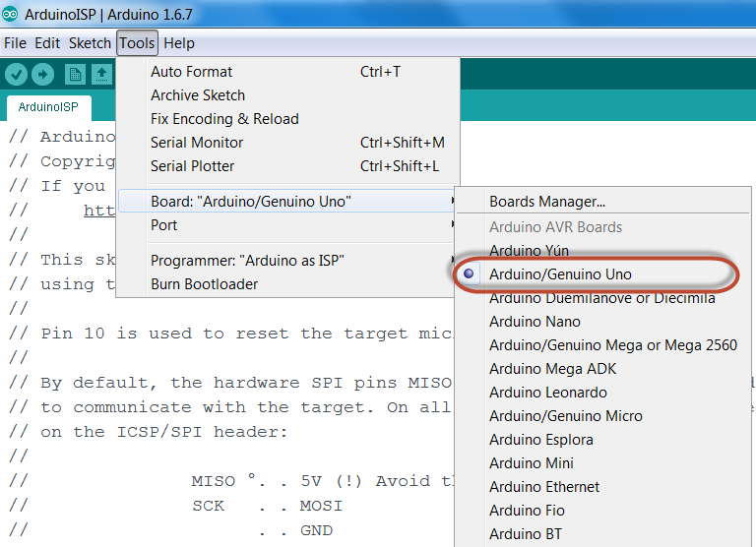Screen dimensions: 756x547
Task: Click the Arduino logo in the title bar
Action: pos(10,15)
